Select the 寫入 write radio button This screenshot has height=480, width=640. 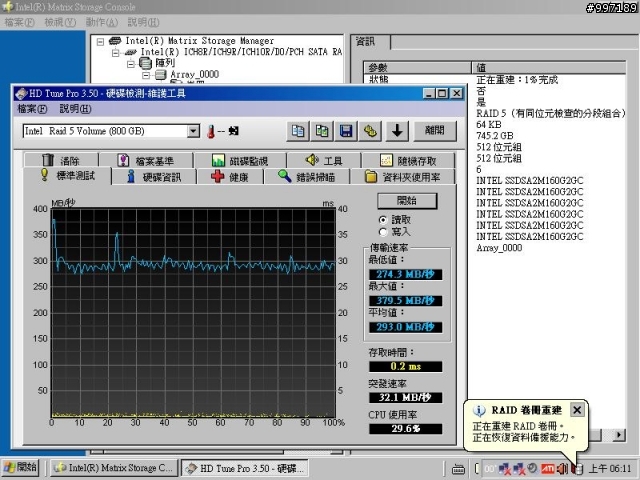click(383, 232)
